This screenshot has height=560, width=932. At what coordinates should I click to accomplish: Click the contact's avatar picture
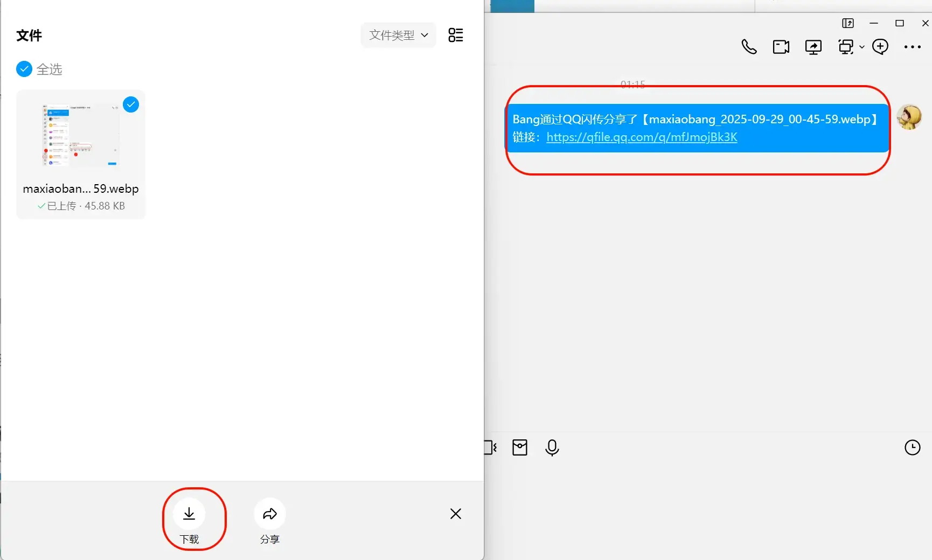point(909,117)
